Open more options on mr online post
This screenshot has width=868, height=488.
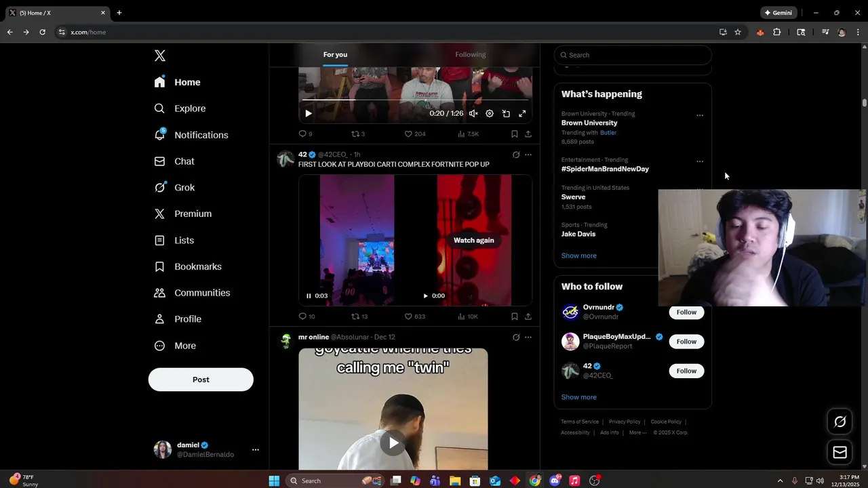click(x=528, y=337)
